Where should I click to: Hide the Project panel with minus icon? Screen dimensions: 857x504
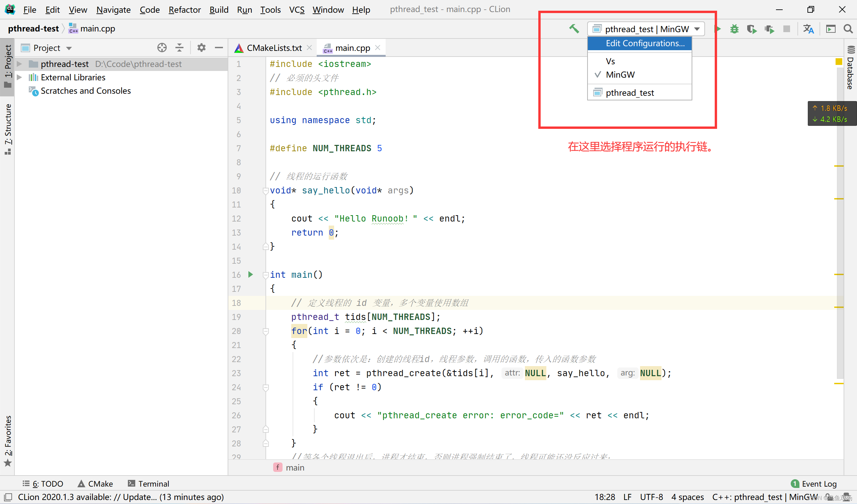tap(219, 48)
